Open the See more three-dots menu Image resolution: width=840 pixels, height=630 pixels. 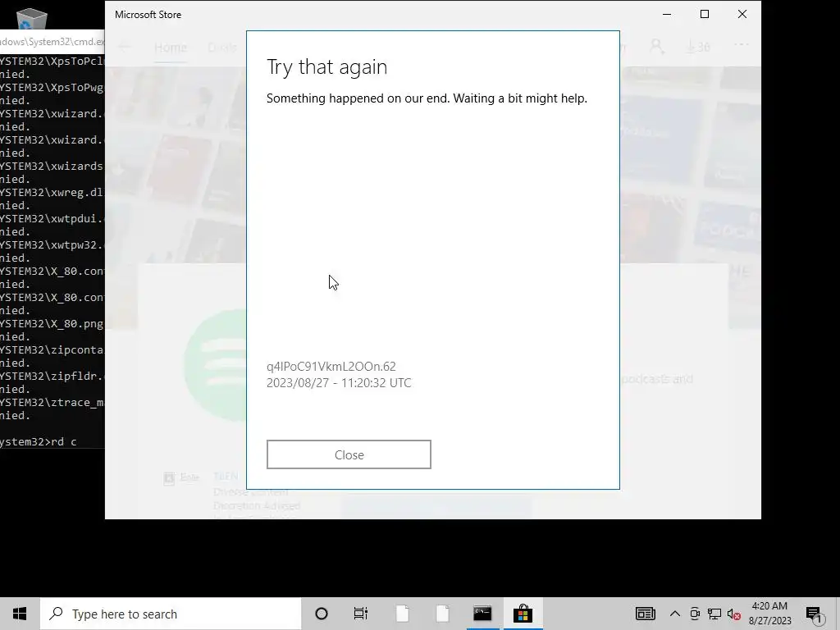point(742,45)
